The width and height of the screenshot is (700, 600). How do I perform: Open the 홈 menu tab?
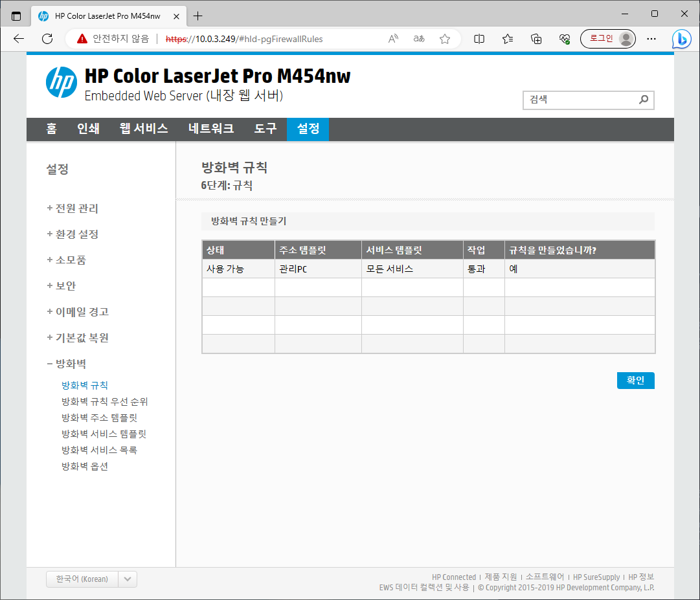tap(51, 129)
